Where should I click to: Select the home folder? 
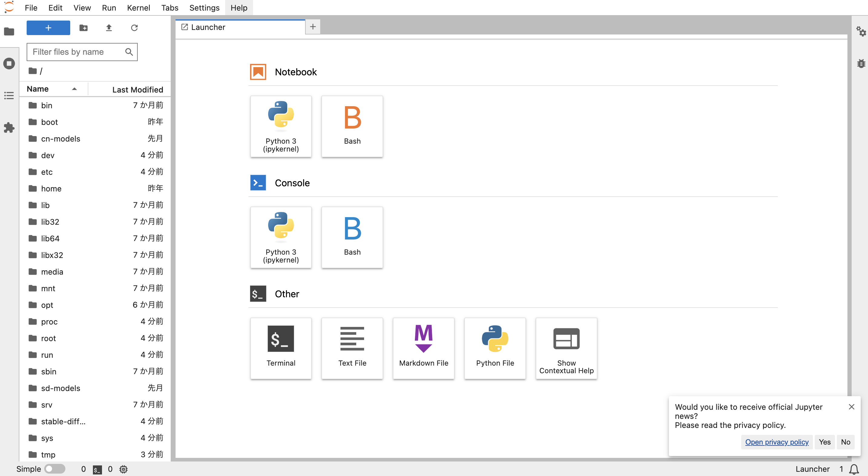coord(95,188)
